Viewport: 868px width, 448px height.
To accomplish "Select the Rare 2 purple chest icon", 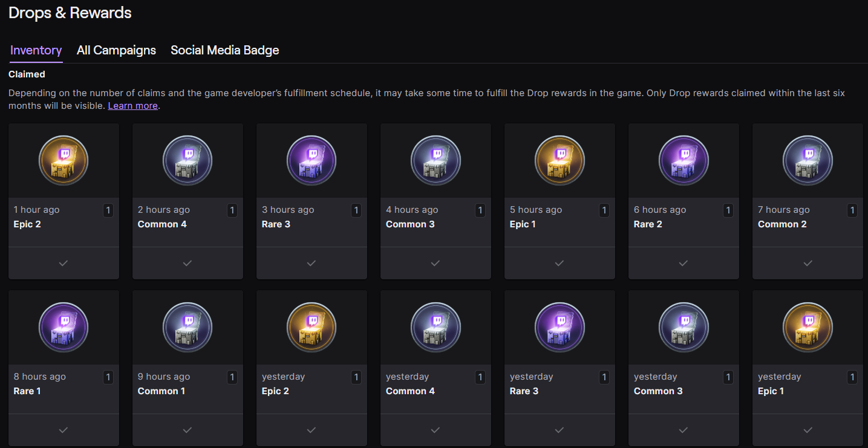I will coord(684,161).
